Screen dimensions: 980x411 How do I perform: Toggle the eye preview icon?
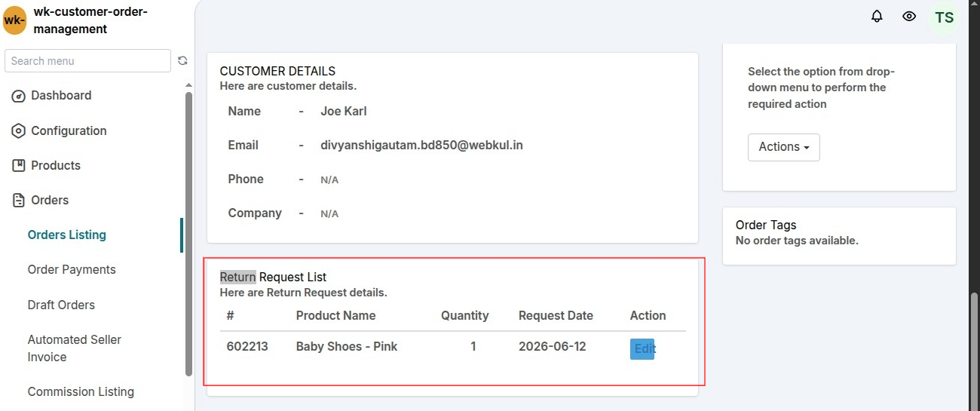(x=909, y=16)
